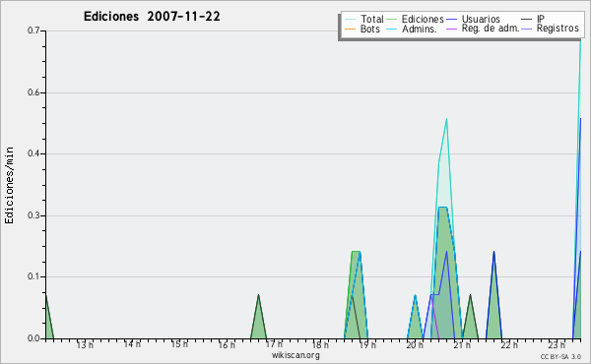Click the 20 h axis tick label
Screen dimensions: 591x364
(415, 344)
